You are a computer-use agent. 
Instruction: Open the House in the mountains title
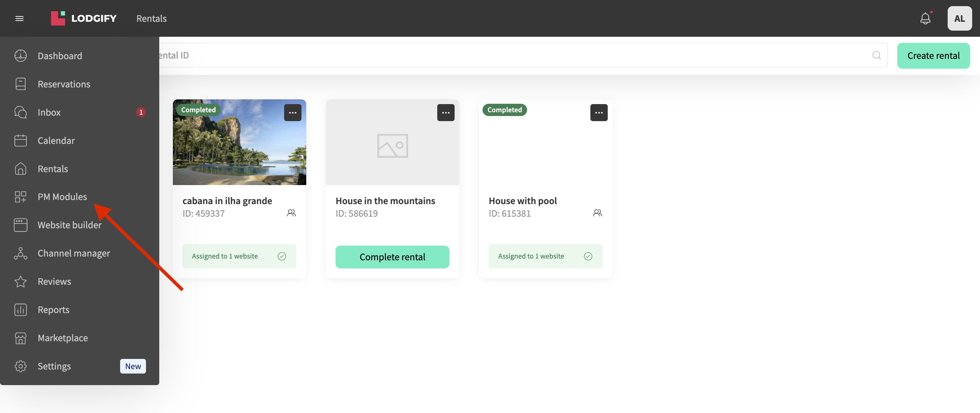(385, 200)
